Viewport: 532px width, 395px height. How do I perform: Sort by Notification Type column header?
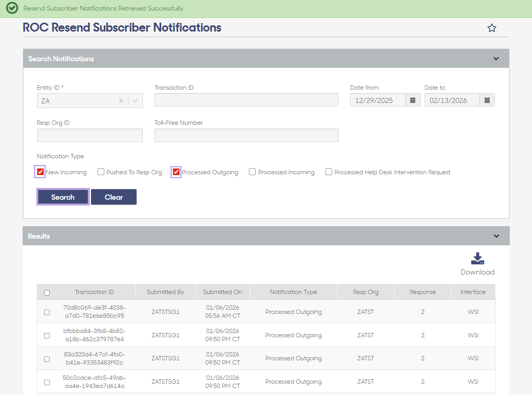point(294,292)
